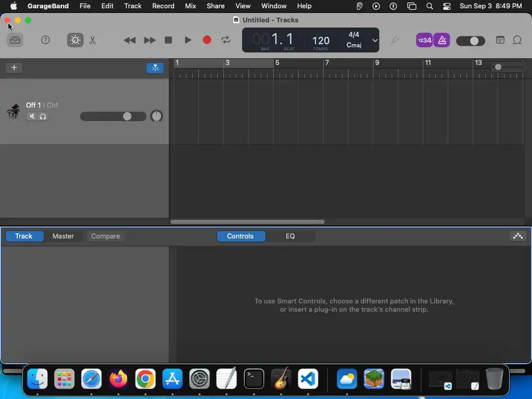Solo the Off 1 track with headphones
Viewport: 532px width, 399px height.
(x=43, y=117)
